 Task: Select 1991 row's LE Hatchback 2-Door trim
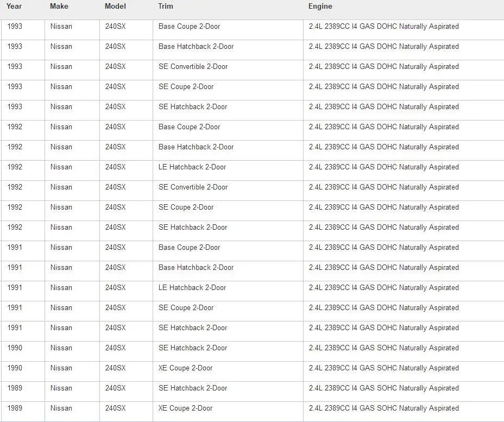192,288
